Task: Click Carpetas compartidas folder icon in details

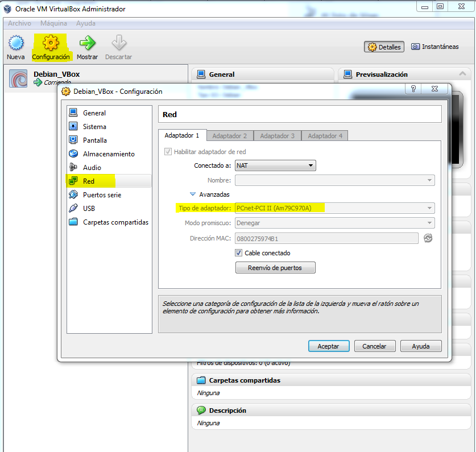Action: coord(201,380)
